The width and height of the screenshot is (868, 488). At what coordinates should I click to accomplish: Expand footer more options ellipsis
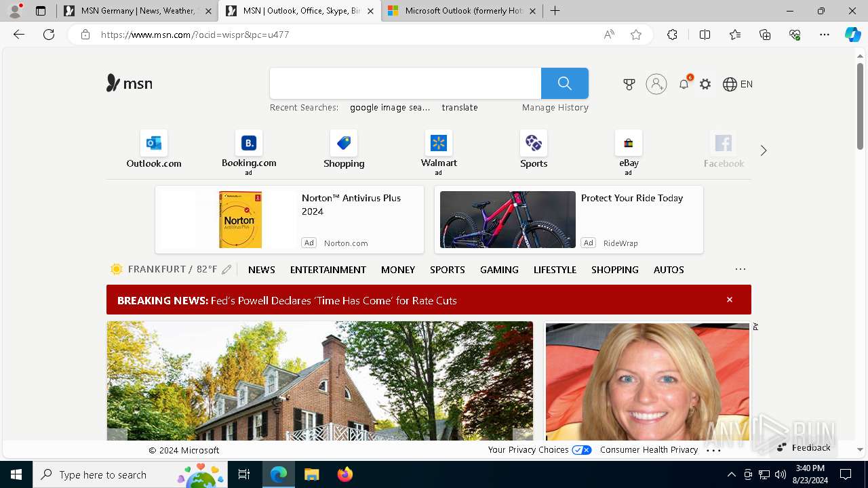click(x=713, y=450)
